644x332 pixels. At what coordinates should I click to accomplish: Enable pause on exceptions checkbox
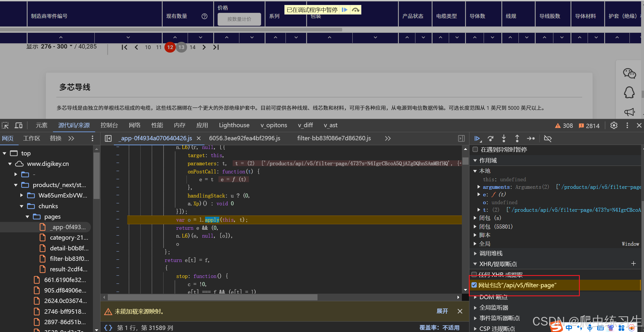tap(475, 150)
